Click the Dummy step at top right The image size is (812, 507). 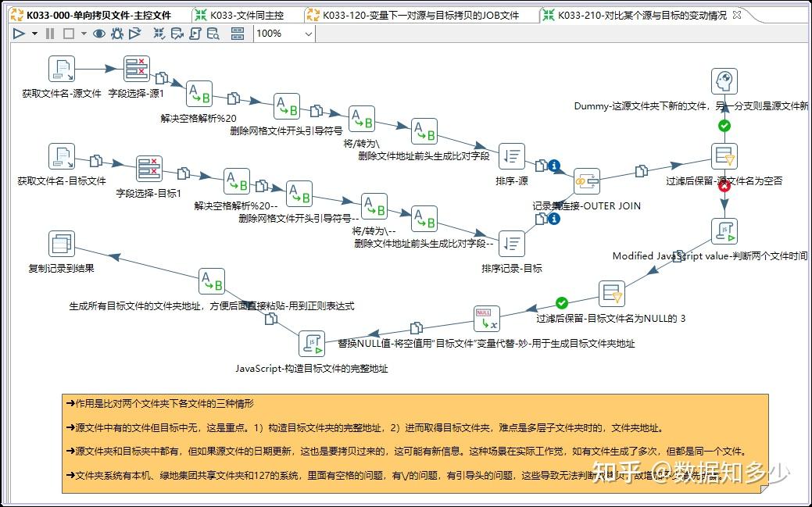724,80
